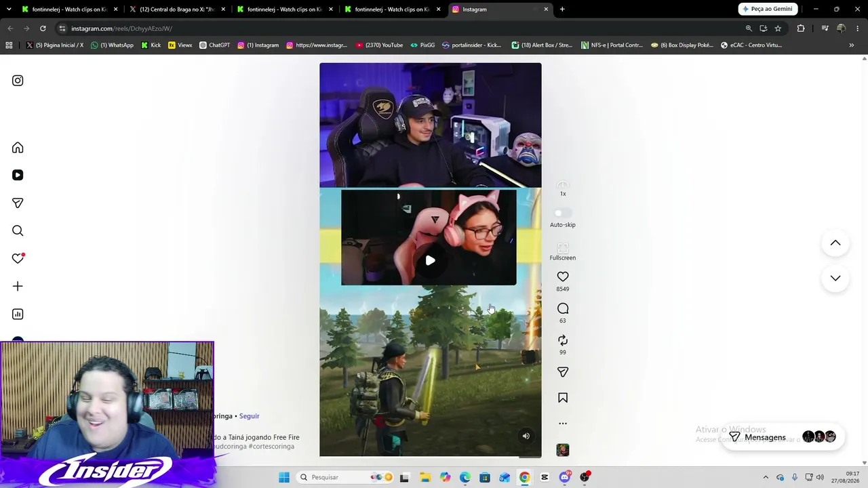Switch to the third Kick clips tab
The height and width of the screenshot is (488, 868).
(x=284, y=9)
